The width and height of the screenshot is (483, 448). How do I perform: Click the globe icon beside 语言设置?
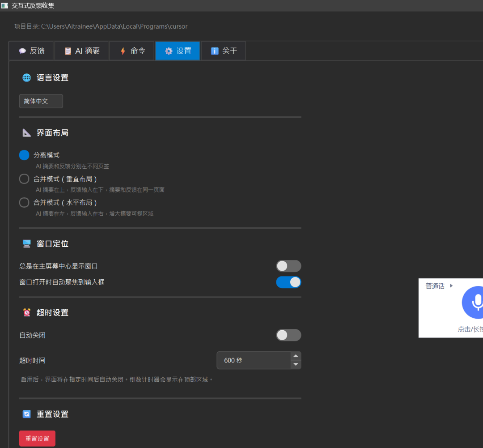(27, 78)
